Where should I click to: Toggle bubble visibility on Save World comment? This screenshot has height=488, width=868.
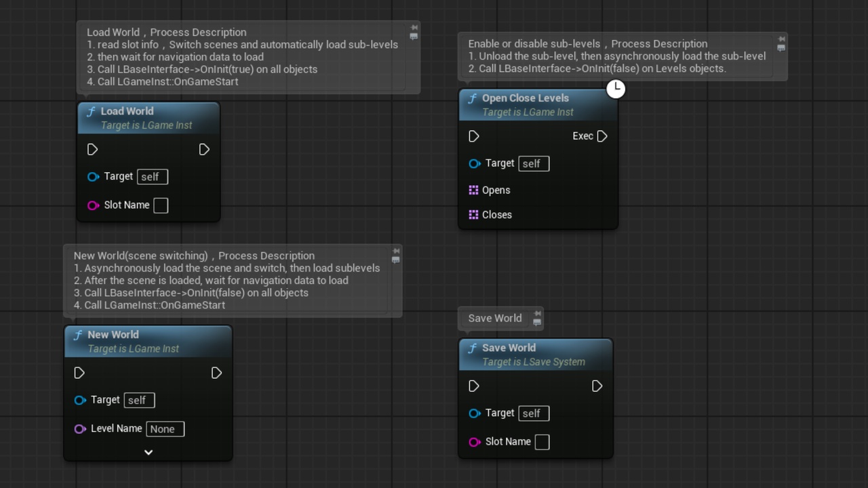tap(537, 323)
